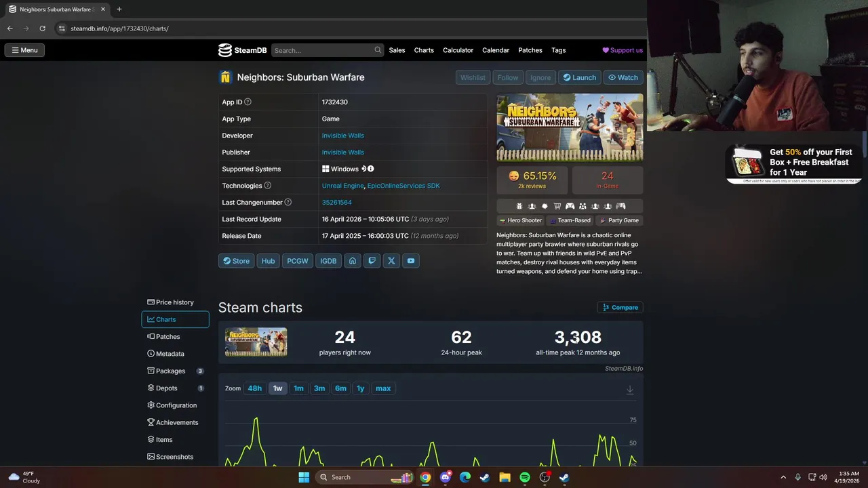
Task: Set chart zoom to 1w
Action: pyautogui.click(x=278, y=388)
